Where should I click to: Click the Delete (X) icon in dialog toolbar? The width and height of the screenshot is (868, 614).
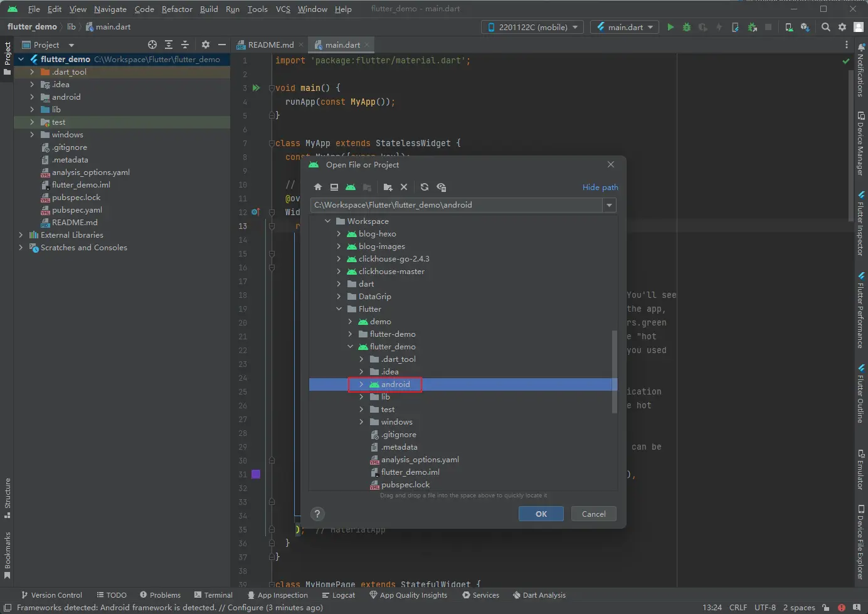(x=404, y=187)
